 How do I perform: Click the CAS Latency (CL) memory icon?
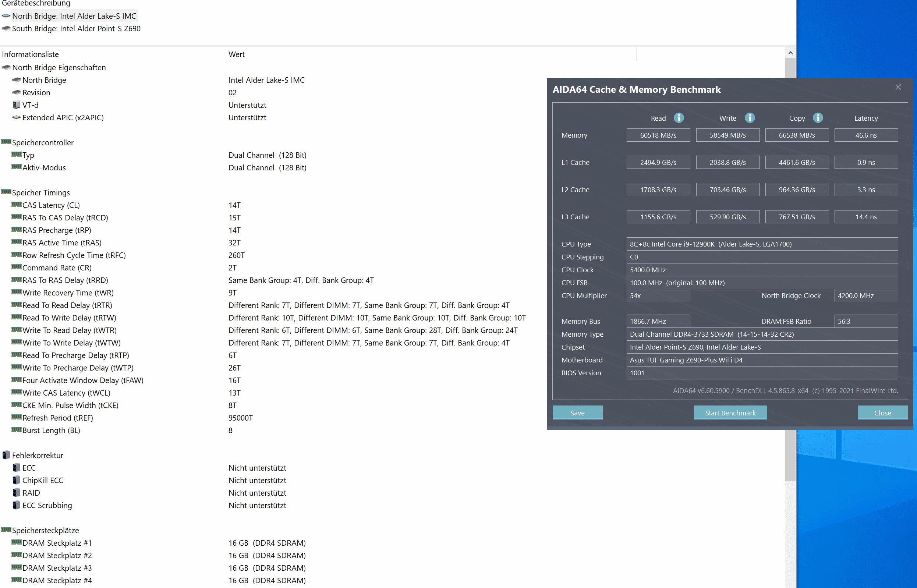(17, 205)
